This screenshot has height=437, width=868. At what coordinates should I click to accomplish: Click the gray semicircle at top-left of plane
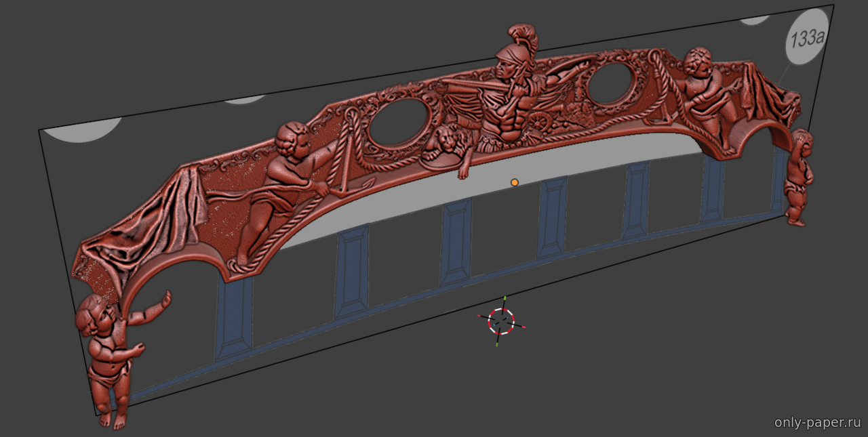coord(85,129)
